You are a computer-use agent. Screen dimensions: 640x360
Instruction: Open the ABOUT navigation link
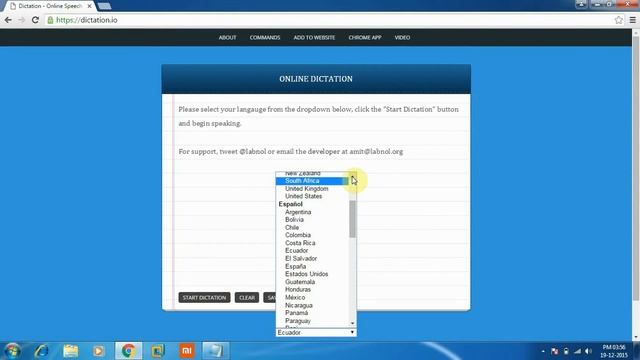(x=227, y=38)
